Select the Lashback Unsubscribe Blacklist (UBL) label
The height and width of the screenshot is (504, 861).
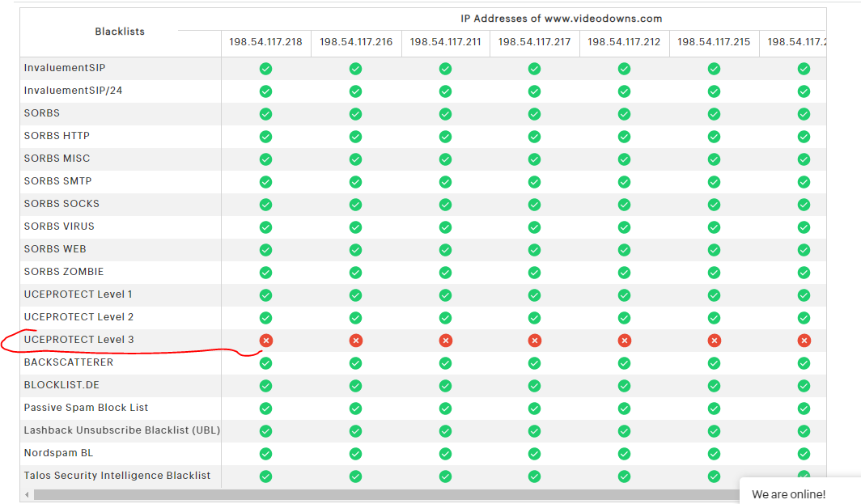click(122, 430)
